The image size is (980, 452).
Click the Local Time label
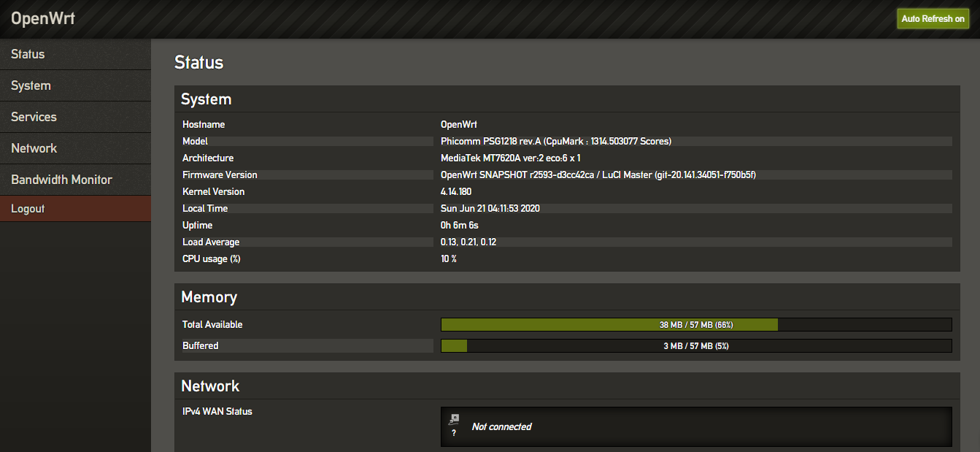(x=205, y=208)
